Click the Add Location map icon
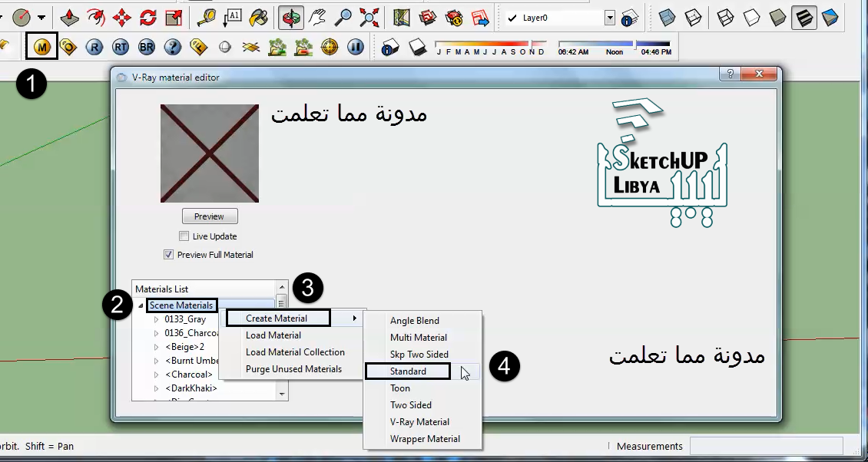The image size is (868, 462). 401,18
